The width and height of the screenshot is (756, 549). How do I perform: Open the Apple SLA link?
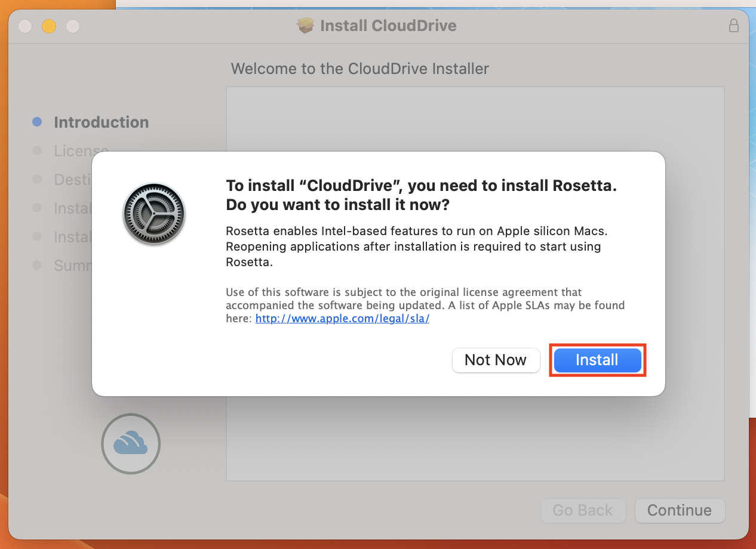point(342,319)
